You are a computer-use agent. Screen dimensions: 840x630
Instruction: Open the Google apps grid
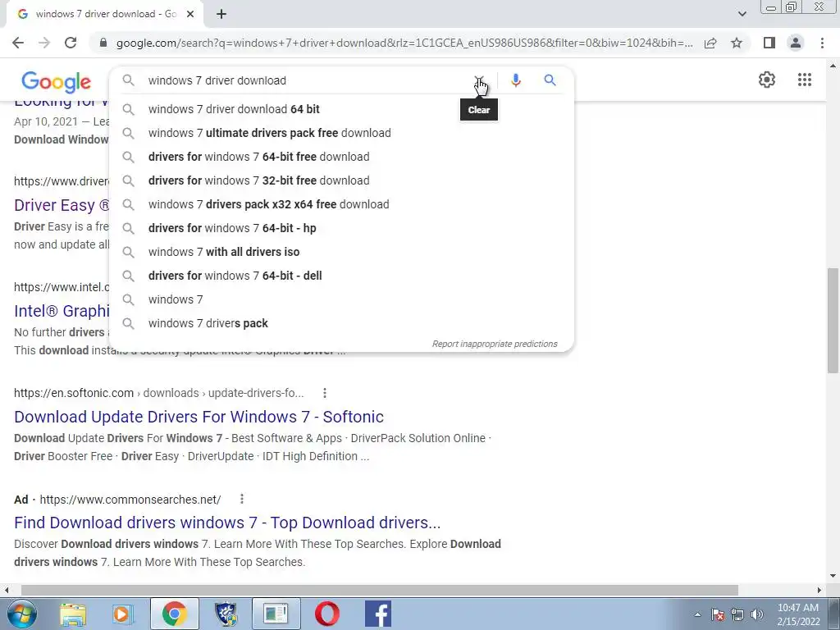pyautogui.click(x=805, y=80)
